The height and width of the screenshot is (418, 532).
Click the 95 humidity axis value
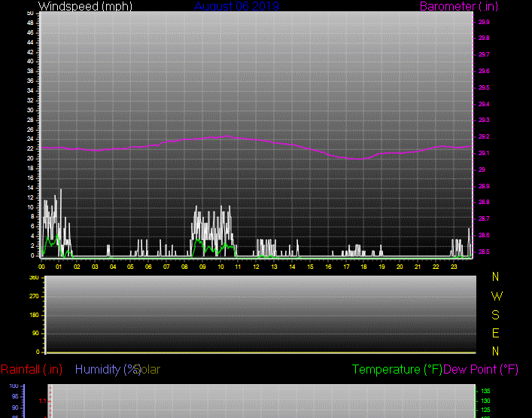(15, 397)
